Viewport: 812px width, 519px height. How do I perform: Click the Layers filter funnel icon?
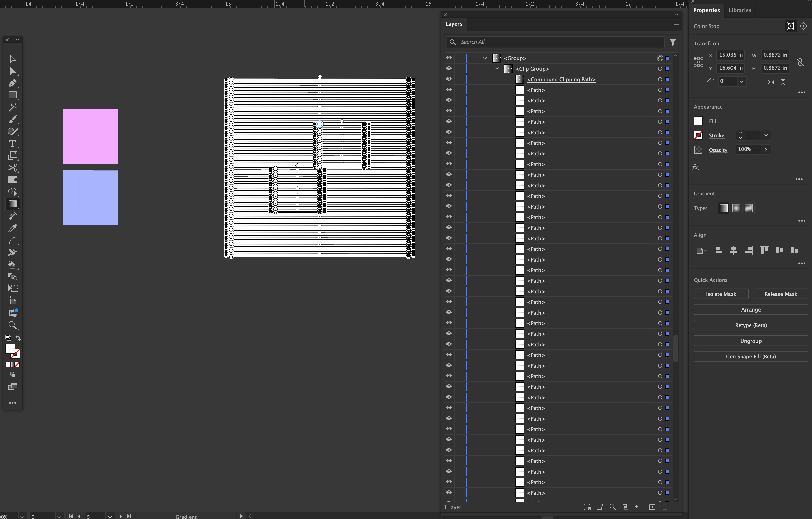(x=673, y=42)
